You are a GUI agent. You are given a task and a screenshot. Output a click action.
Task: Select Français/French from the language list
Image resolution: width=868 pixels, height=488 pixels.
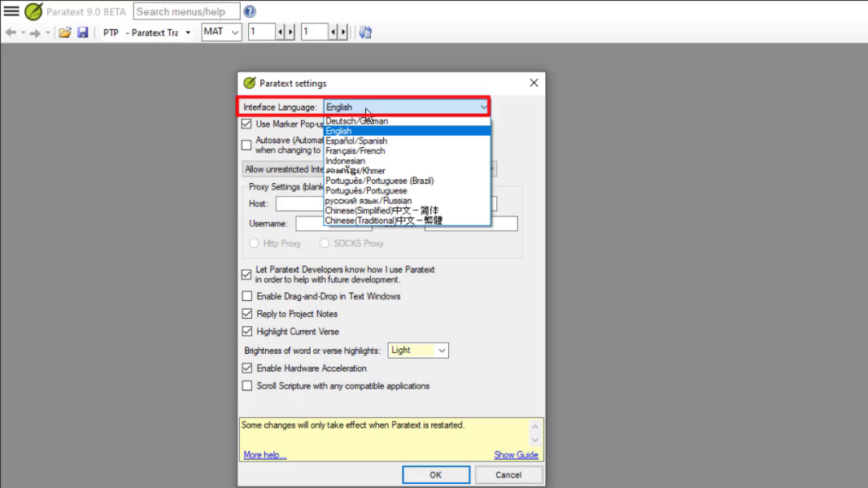[355, 151]
